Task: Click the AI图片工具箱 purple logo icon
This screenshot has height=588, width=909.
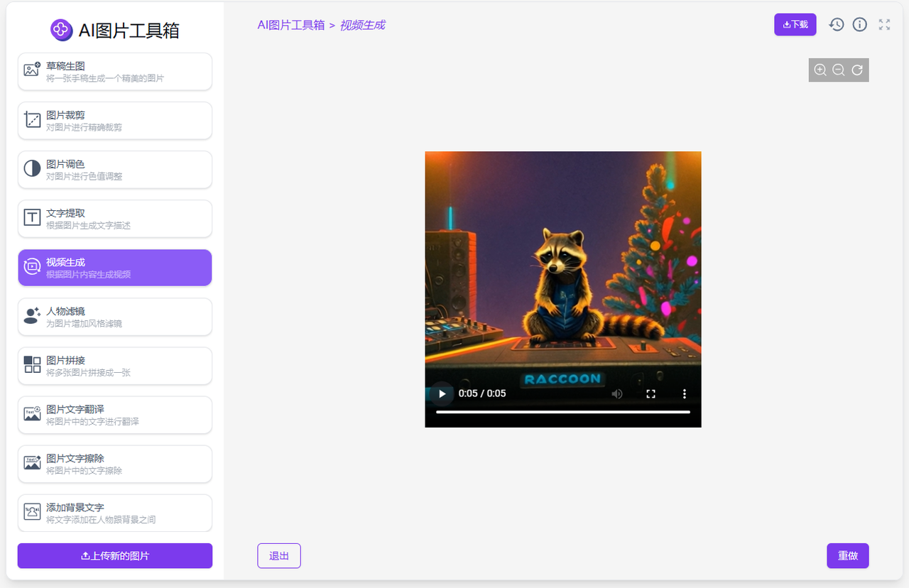Action: click(x=62, y=30)
